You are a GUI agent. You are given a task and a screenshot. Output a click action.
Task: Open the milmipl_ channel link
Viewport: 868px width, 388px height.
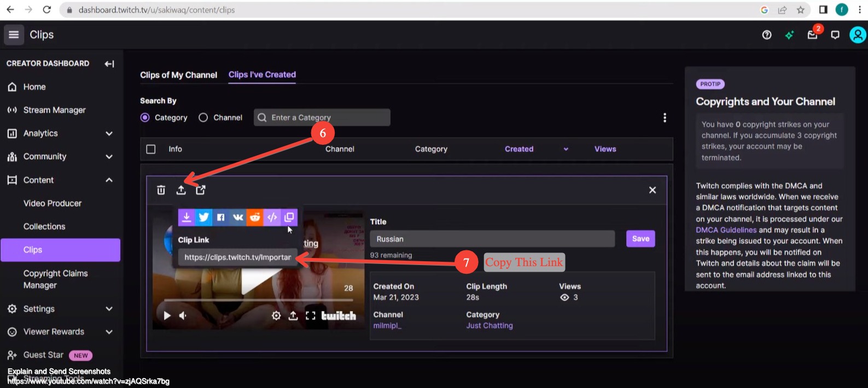click(387, 326)
